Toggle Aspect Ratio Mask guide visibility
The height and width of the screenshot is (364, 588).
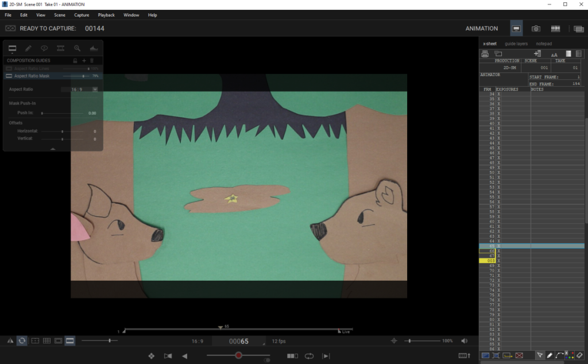point(9,76)
